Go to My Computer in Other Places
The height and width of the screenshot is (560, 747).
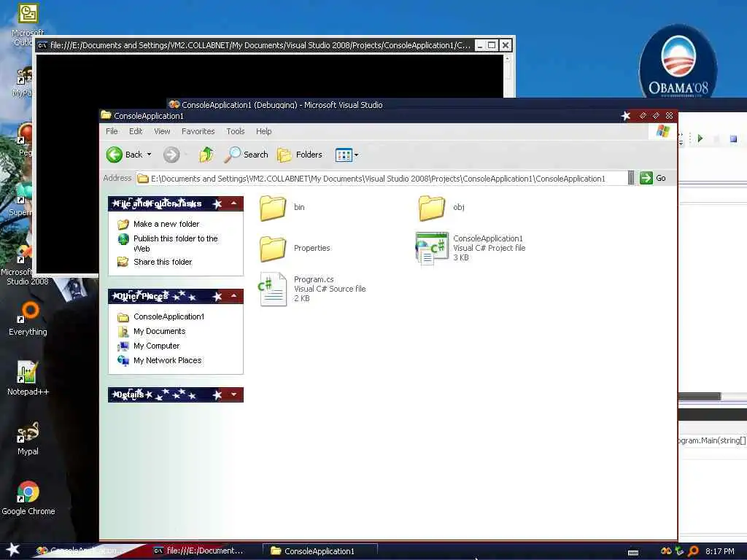(156, 346)
